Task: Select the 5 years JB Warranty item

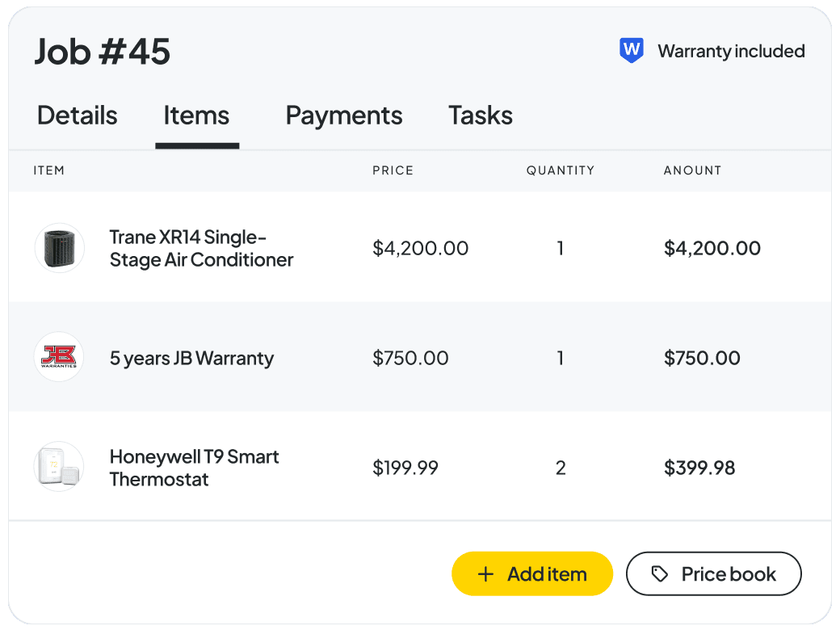Action: pos(191,358)
